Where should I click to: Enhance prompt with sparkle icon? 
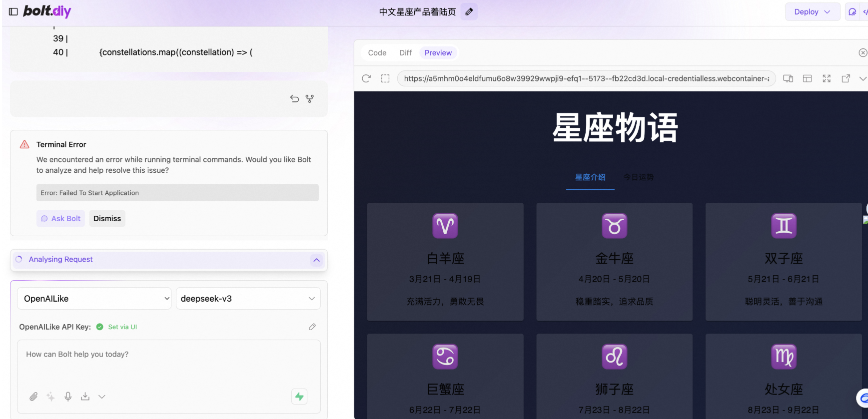pos(50,397)
